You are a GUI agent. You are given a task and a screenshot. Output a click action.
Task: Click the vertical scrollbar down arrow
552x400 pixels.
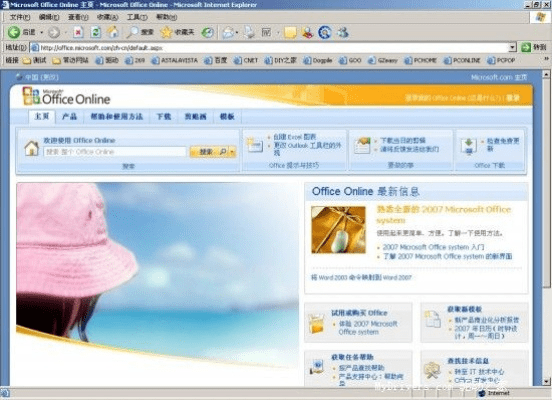(546, 381)
